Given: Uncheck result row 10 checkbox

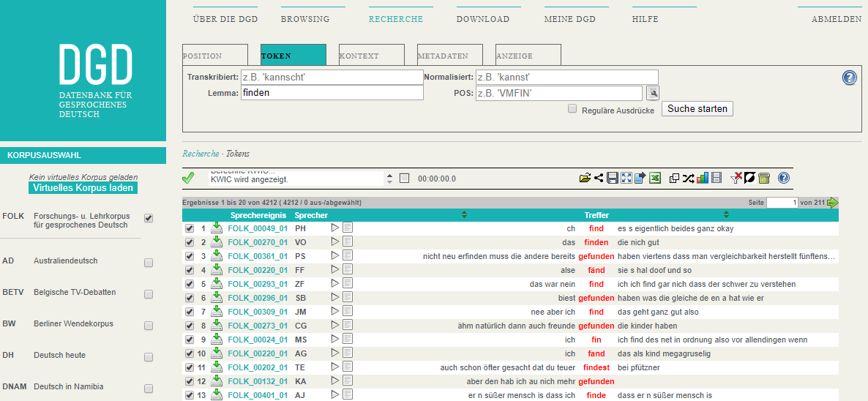Looking at the screenshot, I should (x=190, y=353).
